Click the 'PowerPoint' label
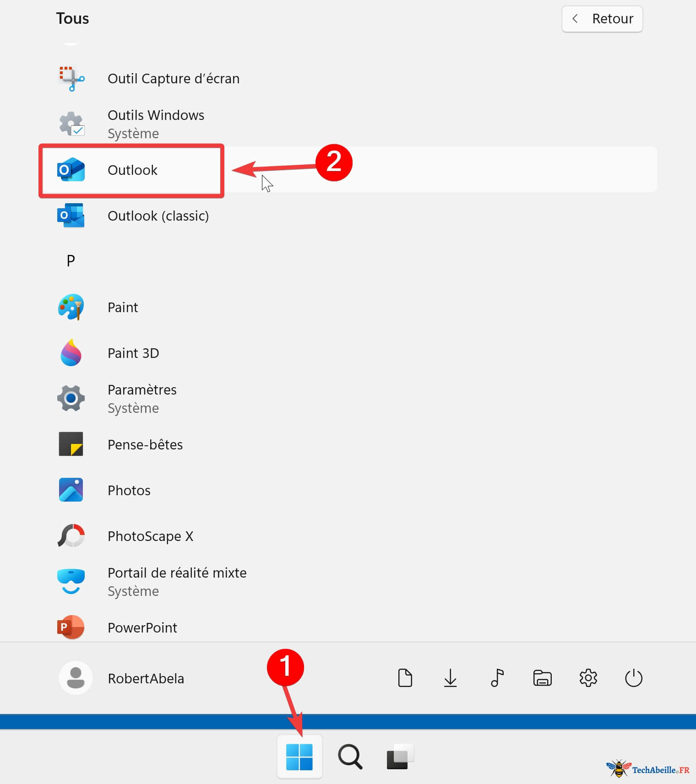The image size is (696, 784). coord(142,627)
